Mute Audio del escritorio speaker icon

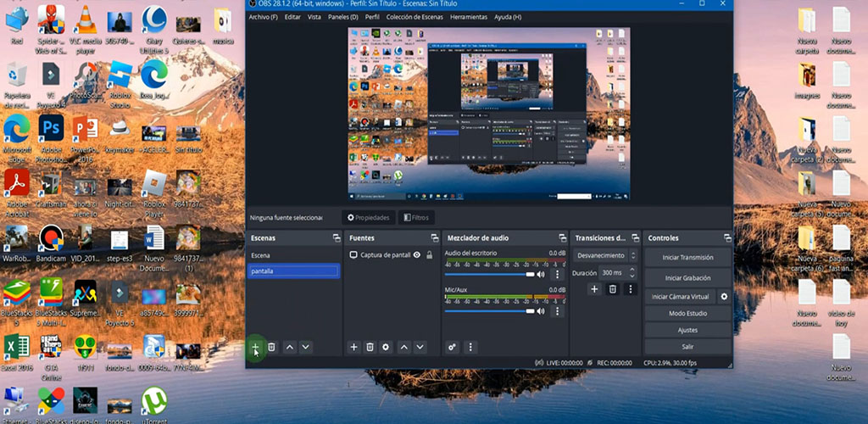[541, 275]
